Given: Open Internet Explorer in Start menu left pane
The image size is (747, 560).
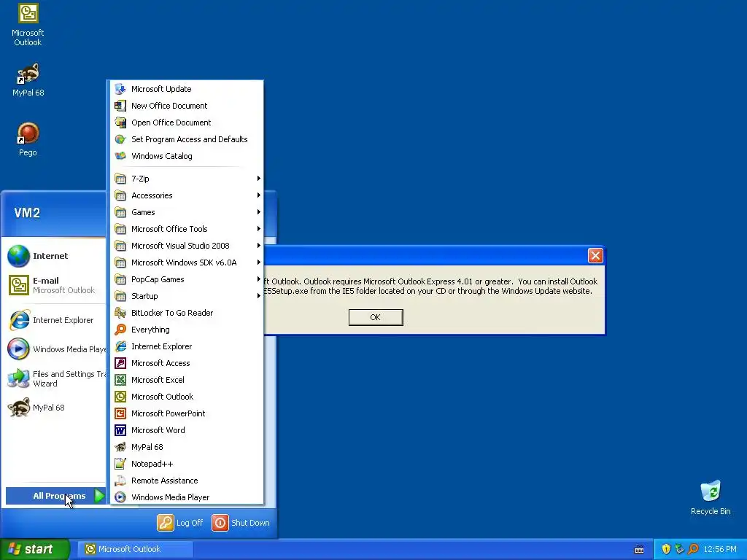Looking at the screenshot, I should 55,320.
